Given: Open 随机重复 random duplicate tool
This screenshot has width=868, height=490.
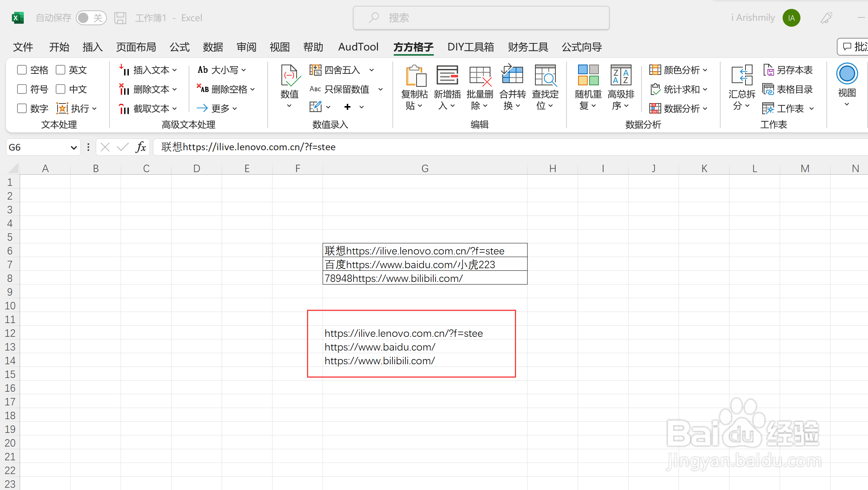Looking at the screenshot, I should point(588,88).
